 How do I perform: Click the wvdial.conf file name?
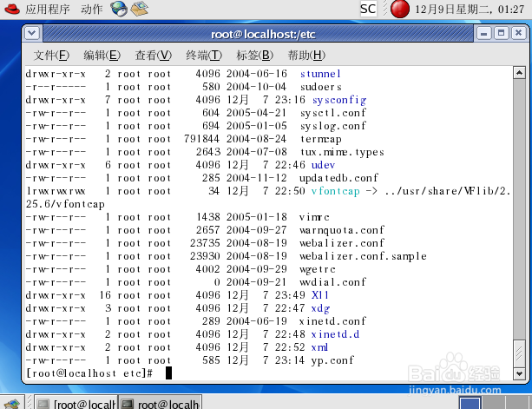332,282
